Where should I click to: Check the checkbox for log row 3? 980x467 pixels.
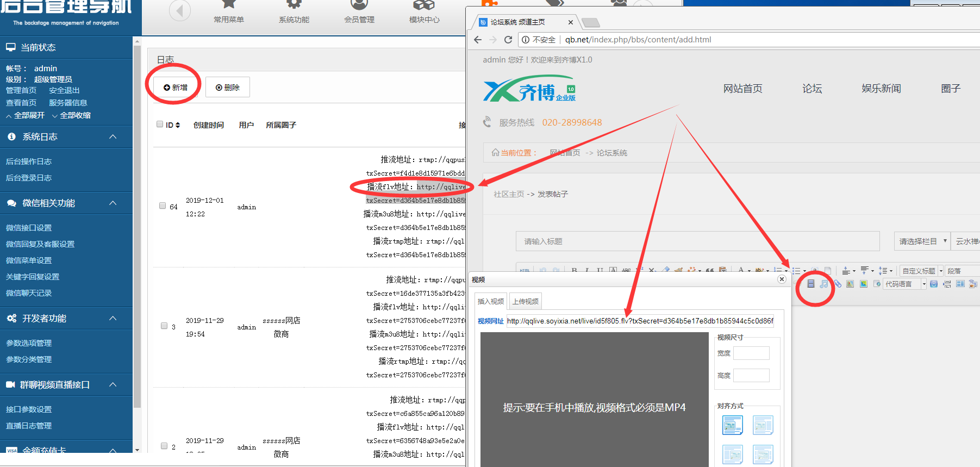[164, 326]
